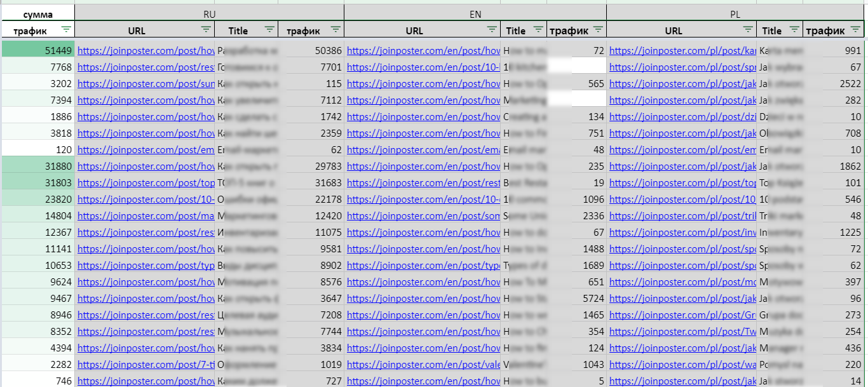Select the total traffic cell 31880

pos(37,166)
